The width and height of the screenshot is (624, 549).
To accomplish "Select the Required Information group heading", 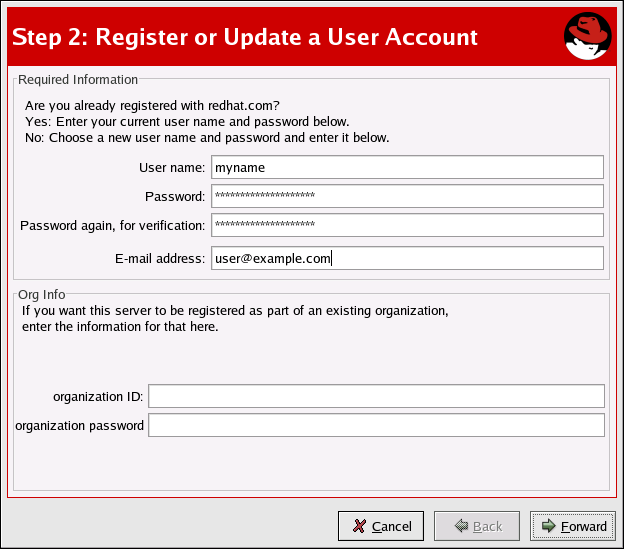I will (79, 79).
